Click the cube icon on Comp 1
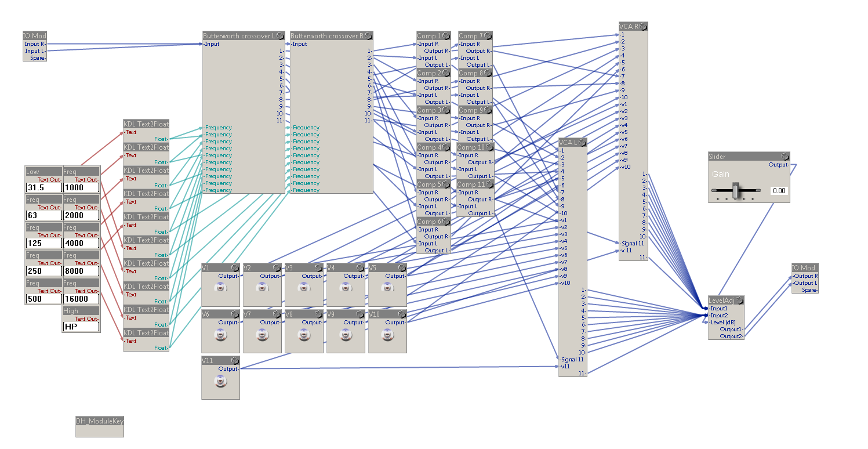The height and width of the screenshot is (449, 868). [446, 36]
